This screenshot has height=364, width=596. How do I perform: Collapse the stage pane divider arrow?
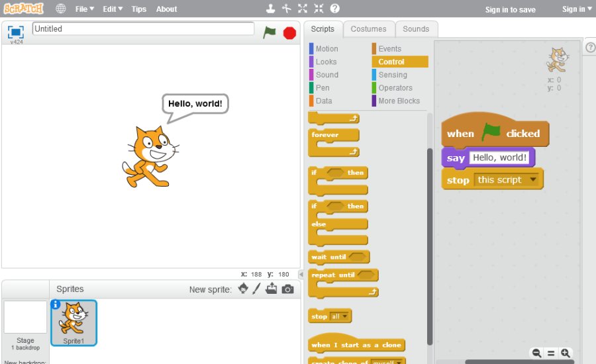301,274
